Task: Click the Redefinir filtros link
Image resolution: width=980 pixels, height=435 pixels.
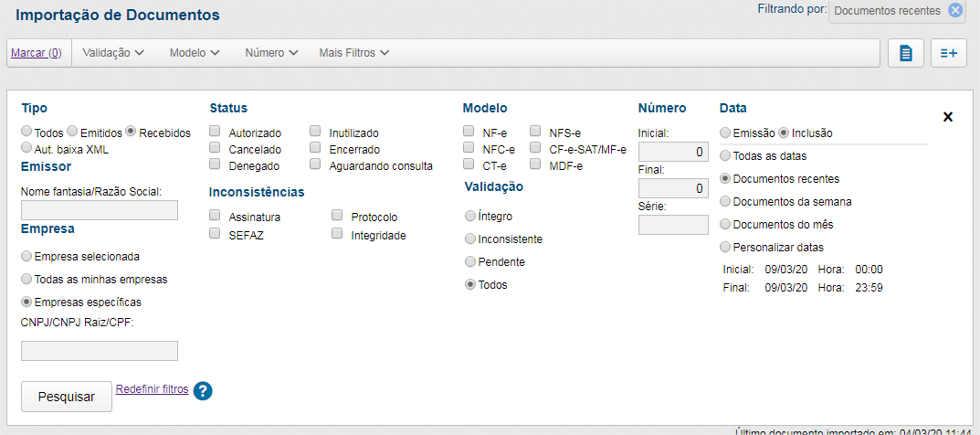Action: click(x=152, y=389)
